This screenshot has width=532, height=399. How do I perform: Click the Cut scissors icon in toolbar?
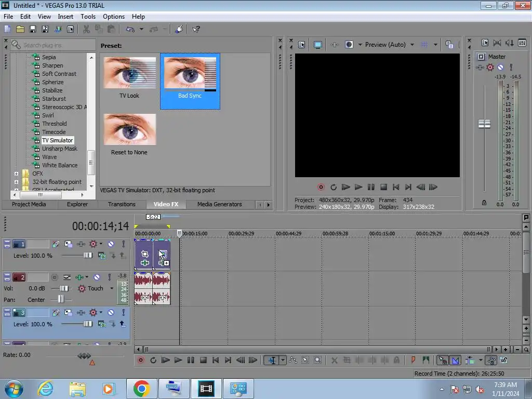pos(87,29)
